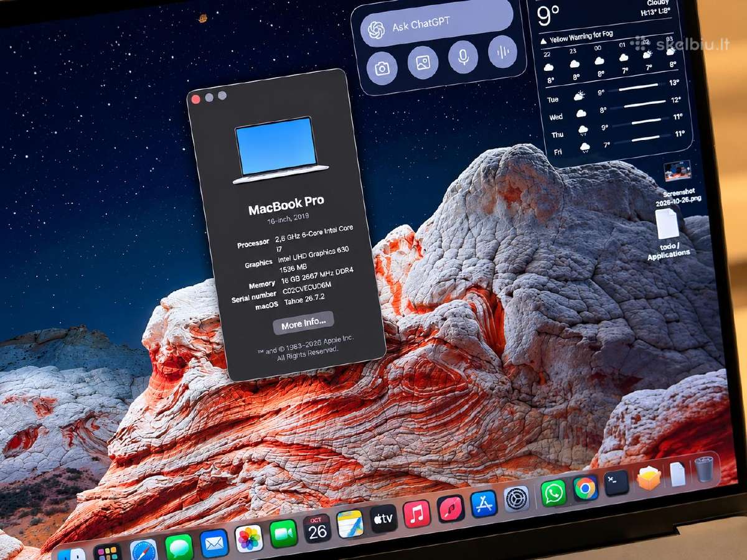The image size is (747, 560).
Task: Click the 16-inch, 2019 model text
Action: click(289, 219)
